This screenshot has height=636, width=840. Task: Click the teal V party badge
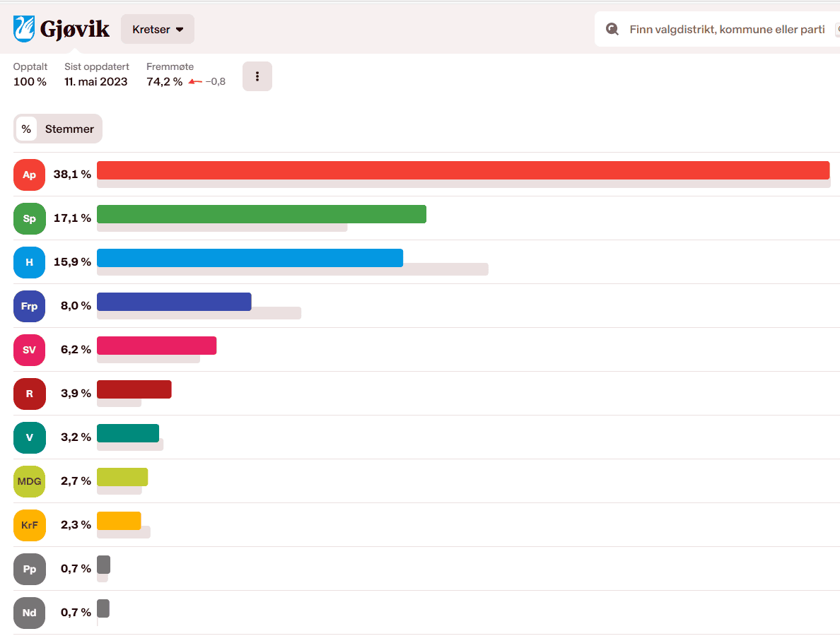(x=29, y=437)
